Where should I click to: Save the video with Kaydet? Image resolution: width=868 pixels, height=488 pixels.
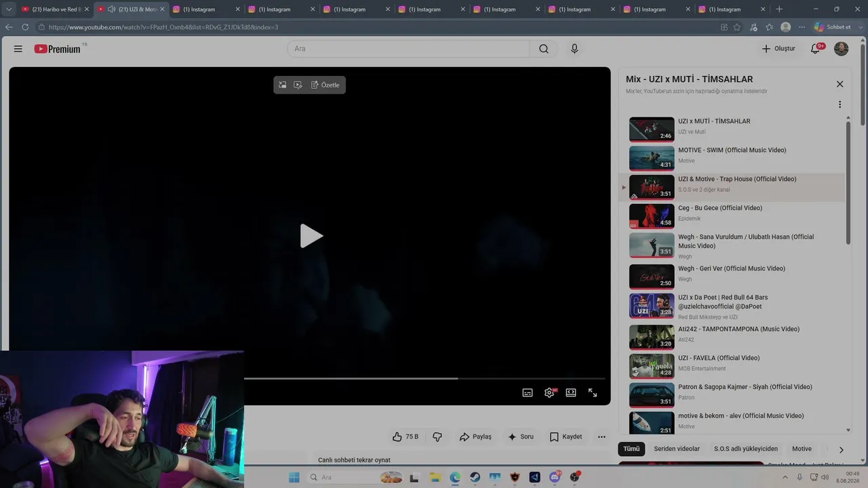tap(566, 437)
